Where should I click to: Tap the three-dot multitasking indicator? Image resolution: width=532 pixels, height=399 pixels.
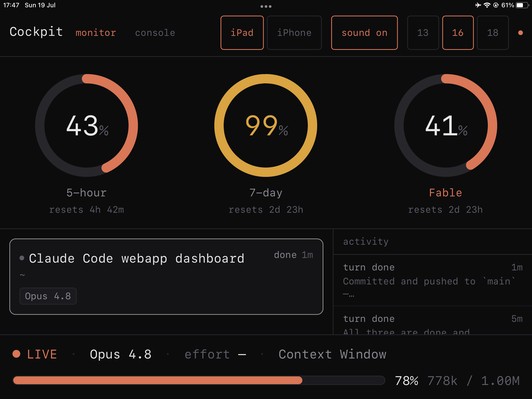pyautogui.click(x=266, y=6)
